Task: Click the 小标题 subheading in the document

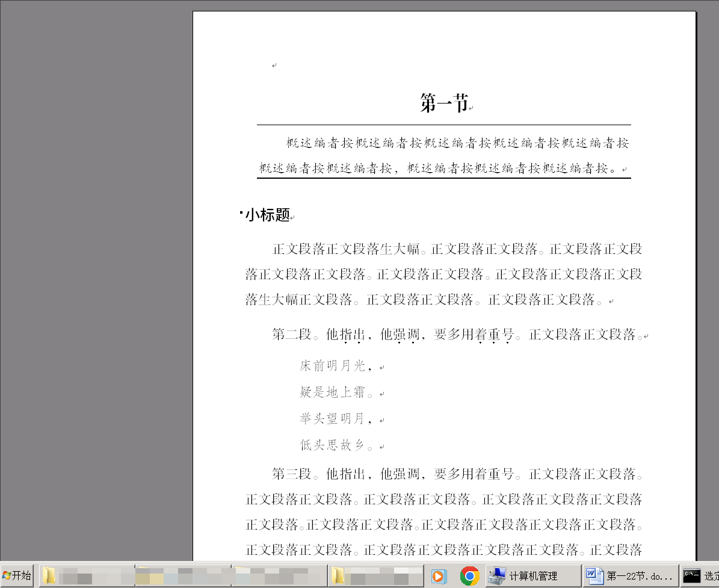Action: pos(267,215)
